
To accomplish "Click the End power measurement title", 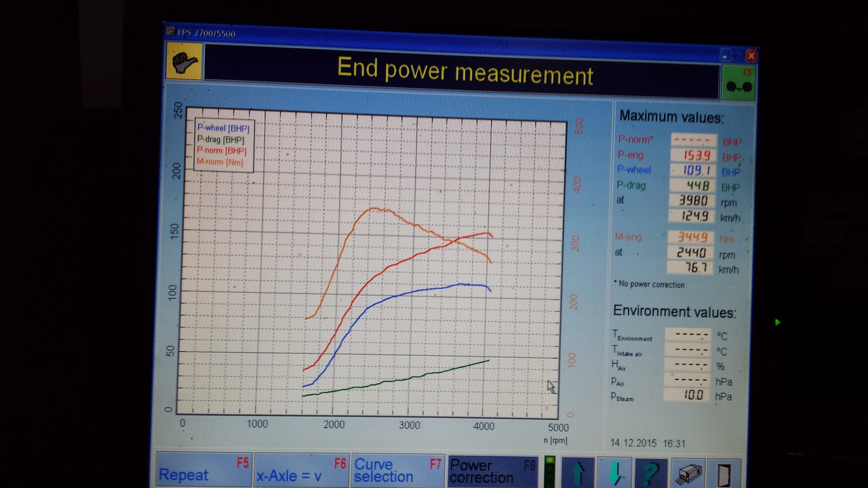I will [x=465, y=71].
